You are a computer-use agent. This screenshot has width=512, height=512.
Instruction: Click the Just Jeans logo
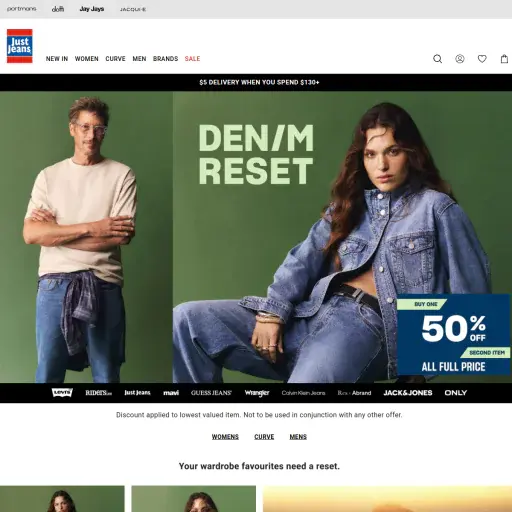pyautogui.click(x=20, y=46)
